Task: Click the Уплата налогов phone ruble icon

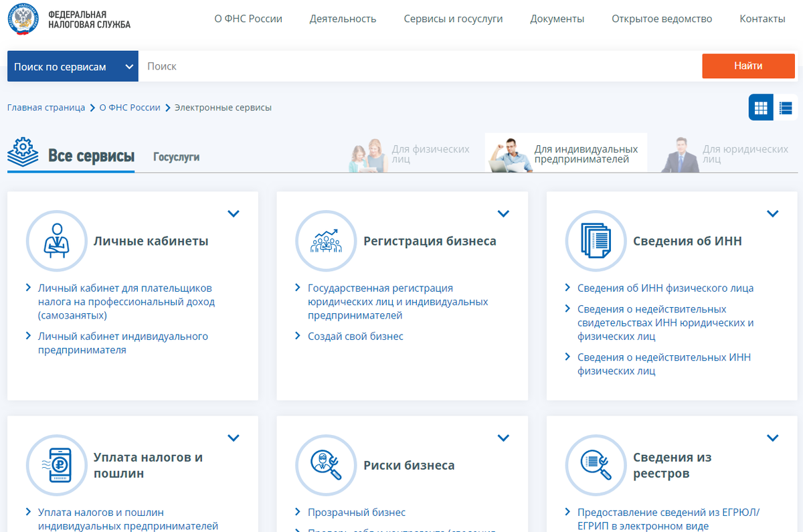Action: tap(56, 465)
